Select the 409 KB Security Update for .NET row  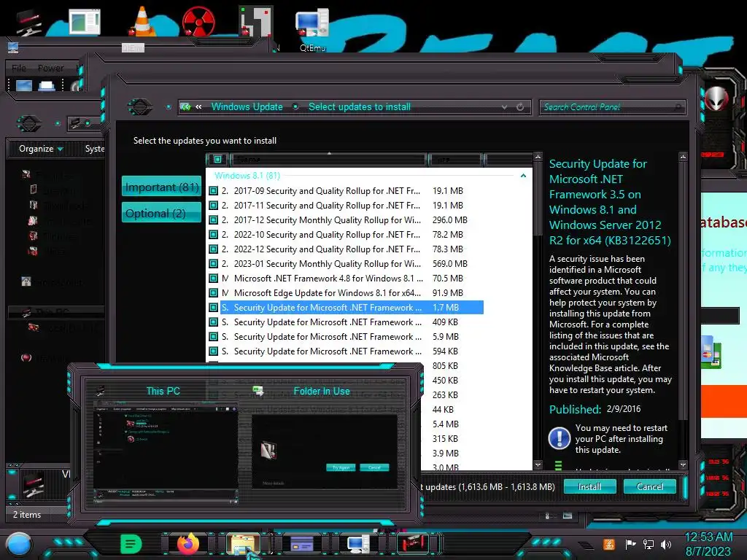(x=345, y=322)
